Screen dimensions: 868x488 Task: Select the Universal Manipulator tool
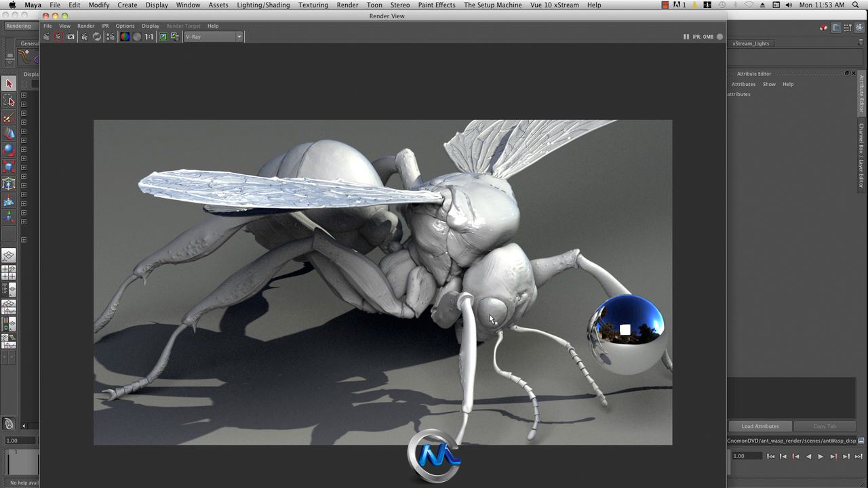tap(9, 184)
